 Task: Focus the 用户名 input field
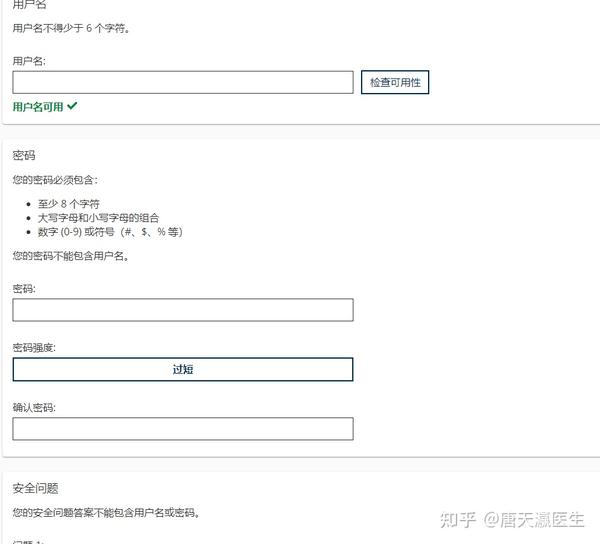183,82
